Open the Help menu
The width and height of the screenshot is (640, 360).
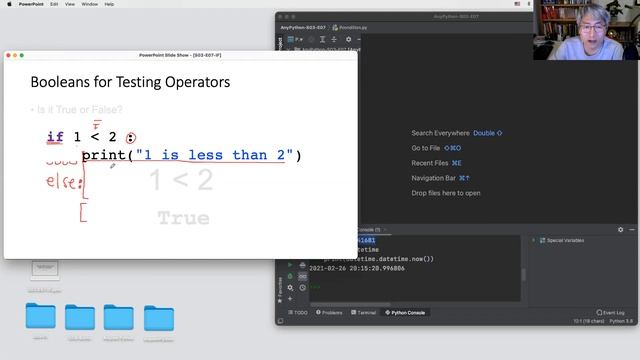pyautogui.click(x=109, y=4)
